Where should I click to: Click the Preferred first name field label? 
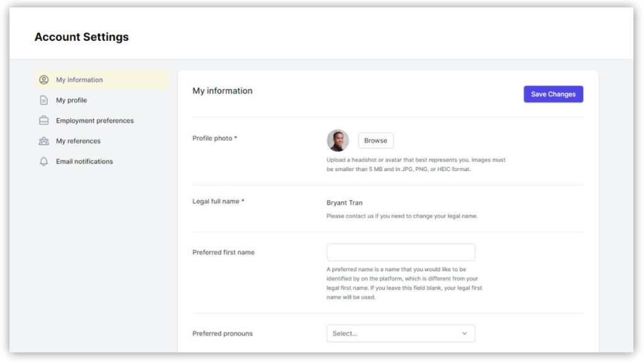pyautogui.click(x=223, y=252)
